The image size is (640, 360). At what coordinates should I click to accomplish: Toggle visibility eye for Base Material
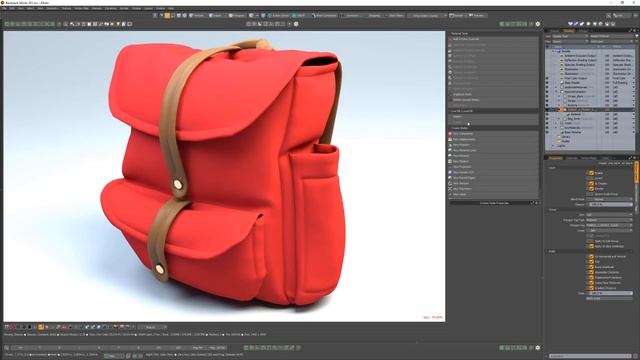click(x=547, y=132)
